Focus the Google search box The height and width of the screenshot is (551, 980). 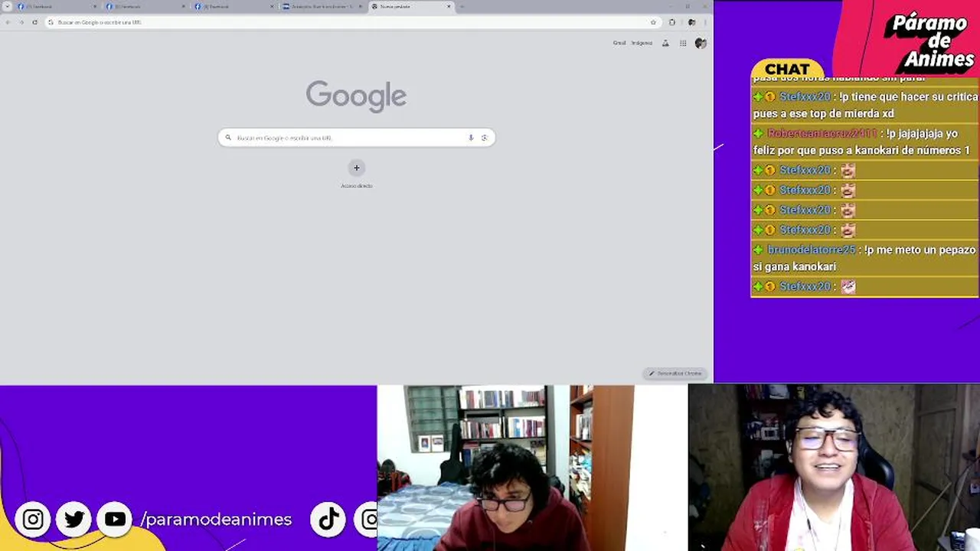pos(357,138)
